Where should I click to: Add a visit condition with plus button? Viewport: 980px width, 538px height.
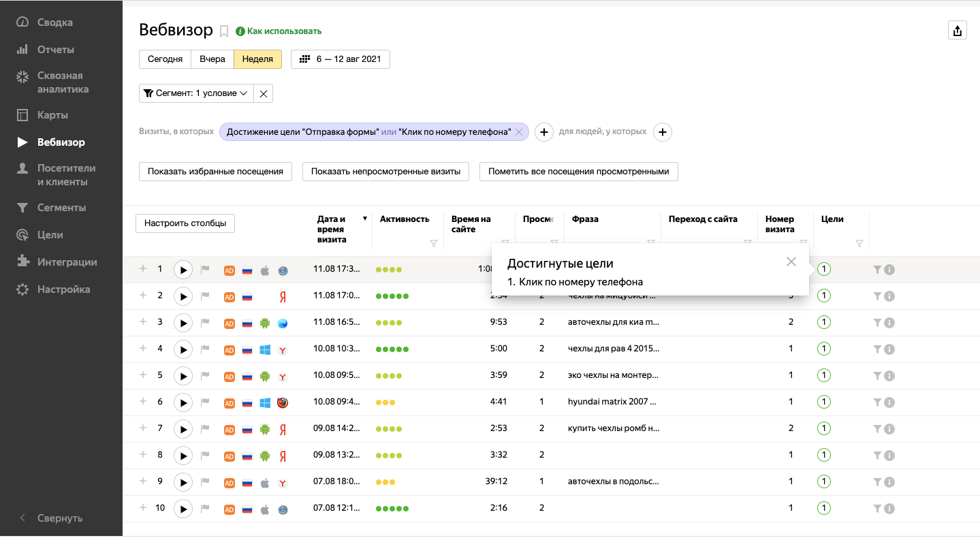543,132
